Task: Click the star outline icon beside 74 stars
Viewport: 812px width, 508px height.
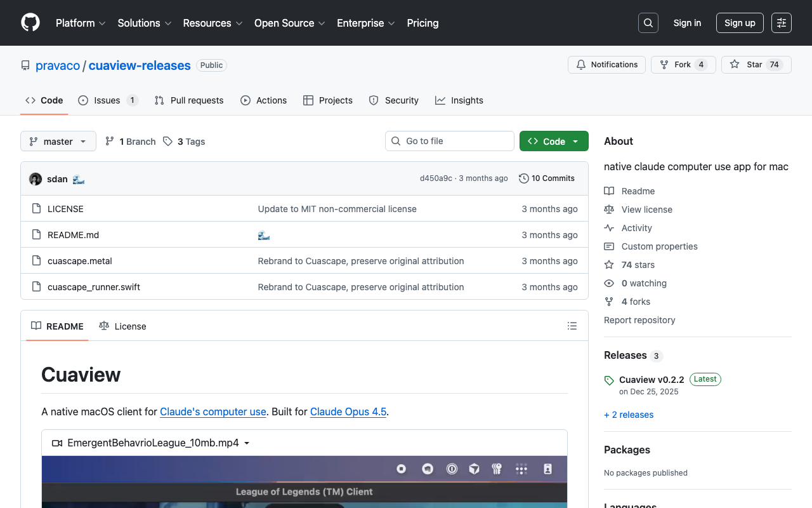Action: pos(609,265)
